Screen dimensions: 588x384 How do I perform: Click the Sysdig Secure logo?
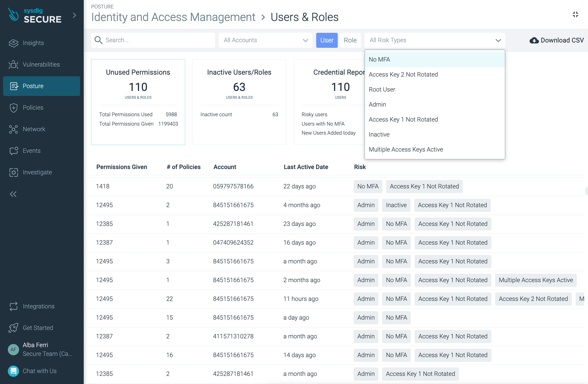point(35,16)
